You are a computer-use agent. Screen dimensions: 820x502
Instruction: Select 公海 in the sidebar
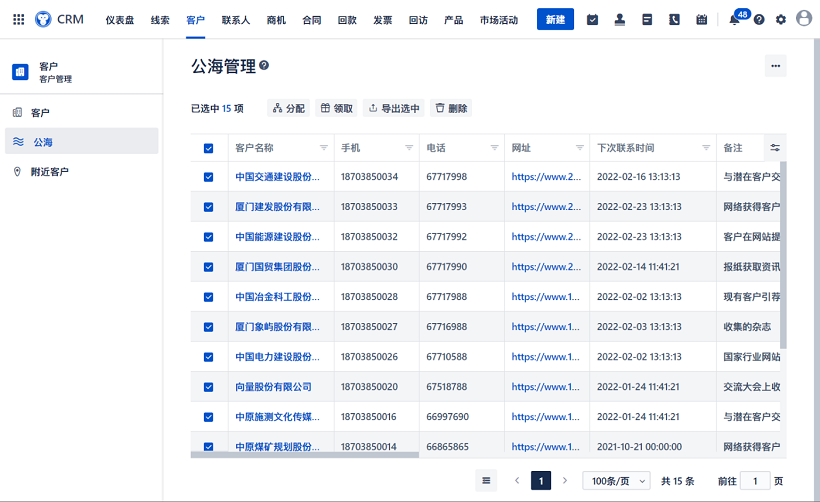point(82,141)
